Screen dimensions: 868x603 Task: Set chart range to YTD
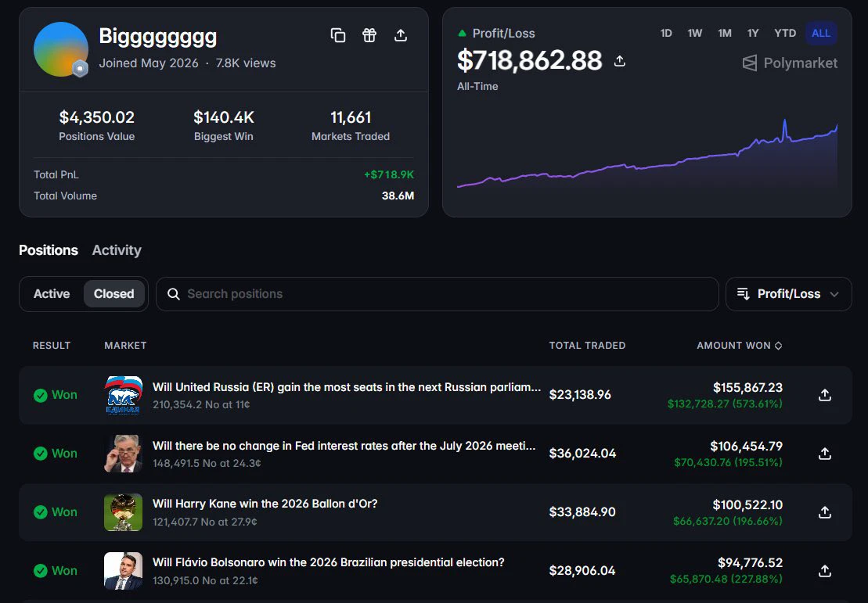coord(785,33)
